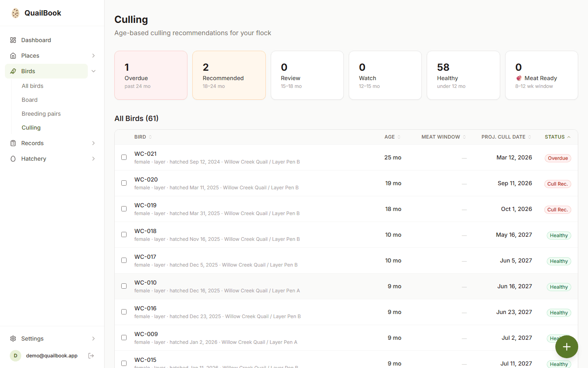The height and width of the screenshot is (368, 588).
Task: Tick the WC-018 checkbox
Action: pos(124,235)
